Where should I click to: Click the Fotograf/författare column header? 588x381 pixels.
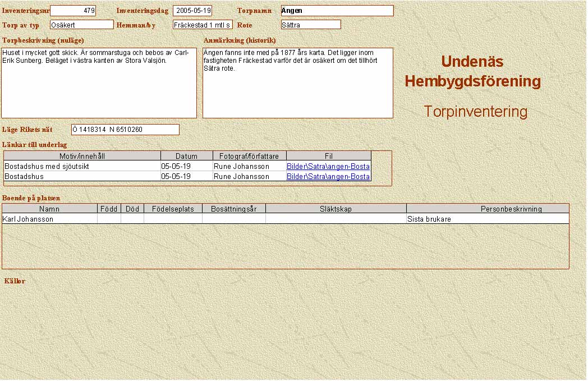250,156
